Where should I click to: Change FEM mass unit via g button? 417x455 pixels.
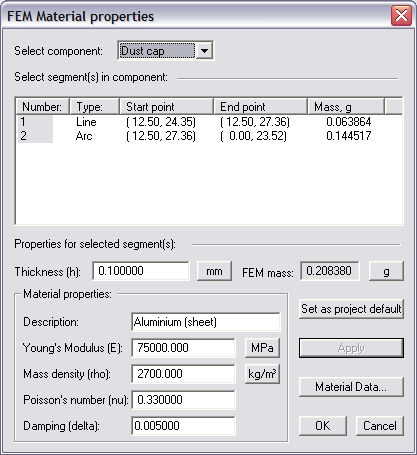point(386,271)
